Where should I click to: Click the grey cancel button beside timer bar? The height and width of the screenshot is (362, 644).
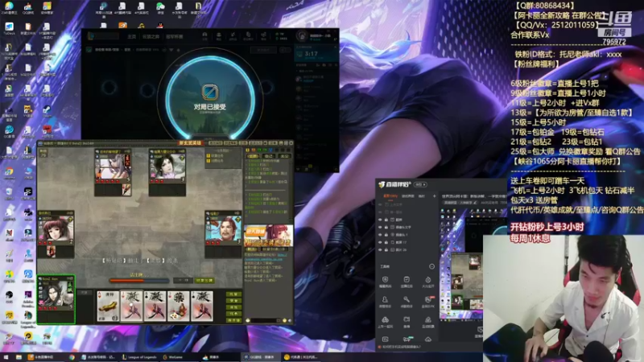(183, 280)
